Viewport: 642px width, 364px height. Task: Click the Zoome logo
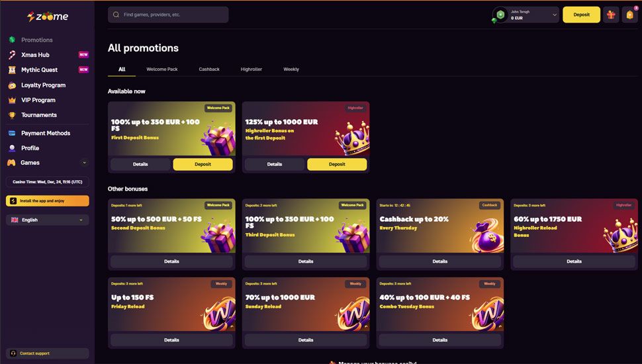48,17
